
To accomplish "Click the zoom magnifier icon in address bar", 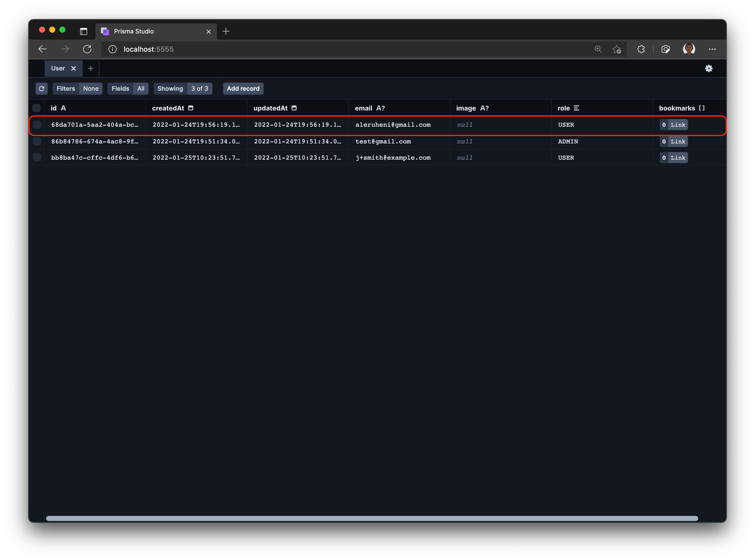I will [x=598, y=49].
